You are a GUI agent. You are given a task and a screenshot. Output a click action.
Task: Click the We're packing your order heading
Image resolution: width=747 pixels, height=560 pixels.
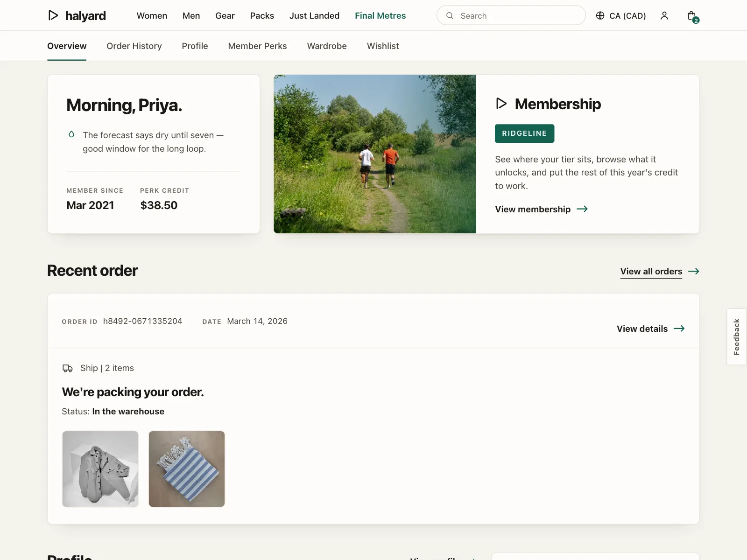[133, 392]
